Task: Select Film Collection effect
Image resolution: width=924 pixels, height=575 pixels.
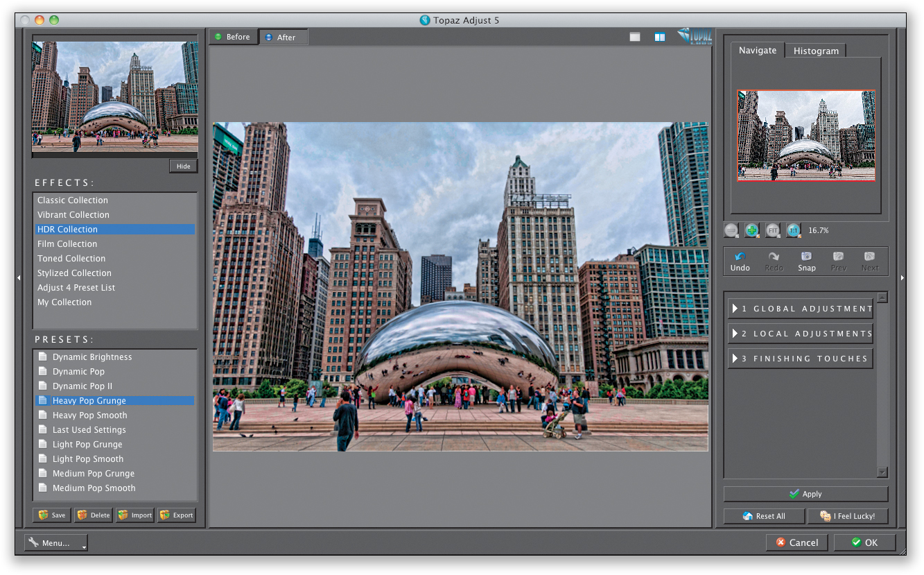Action: (x=115, y=244)
